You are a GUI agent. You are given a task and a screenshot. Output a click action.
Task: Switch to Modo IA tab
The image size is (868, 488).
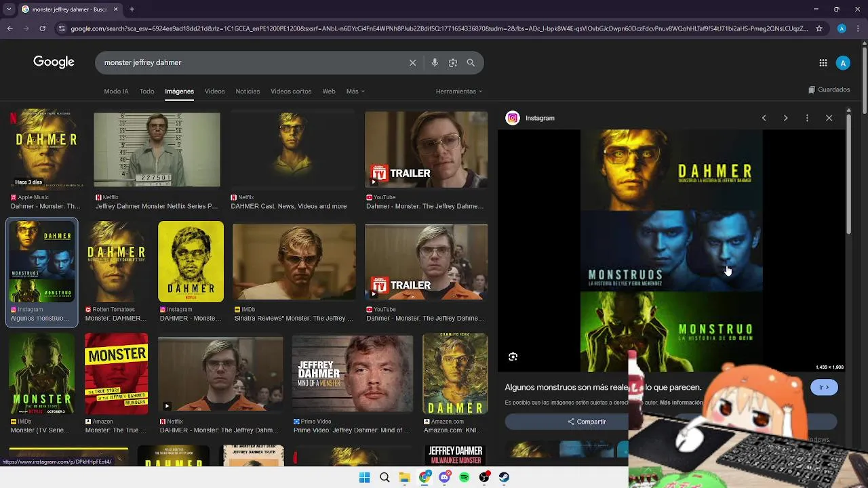116,91
